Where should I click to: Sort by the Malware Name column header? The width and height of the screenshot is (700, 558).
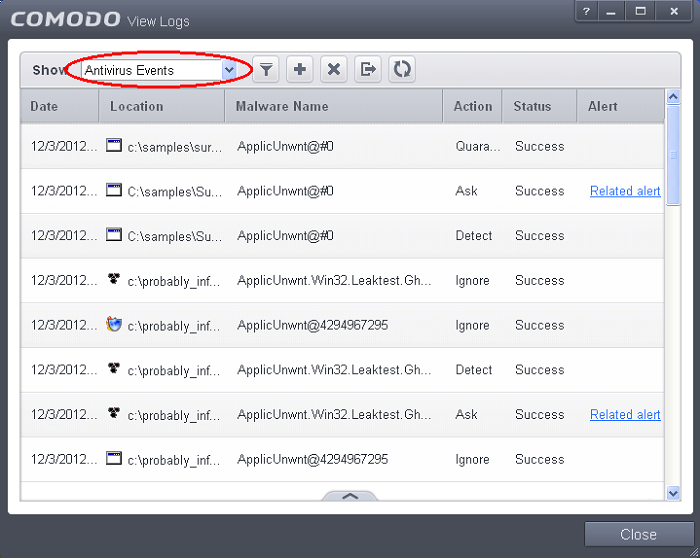[x=333, y=106]
